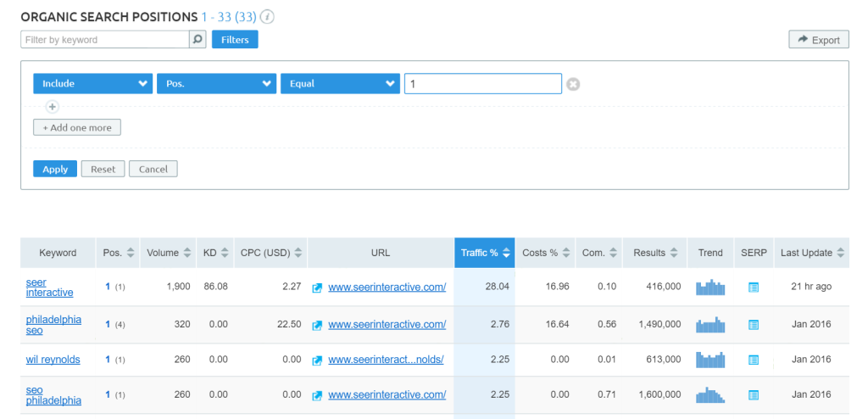Open SERP snapshot for seer interactive
This screenshot has width=868, height=419.
753,288
